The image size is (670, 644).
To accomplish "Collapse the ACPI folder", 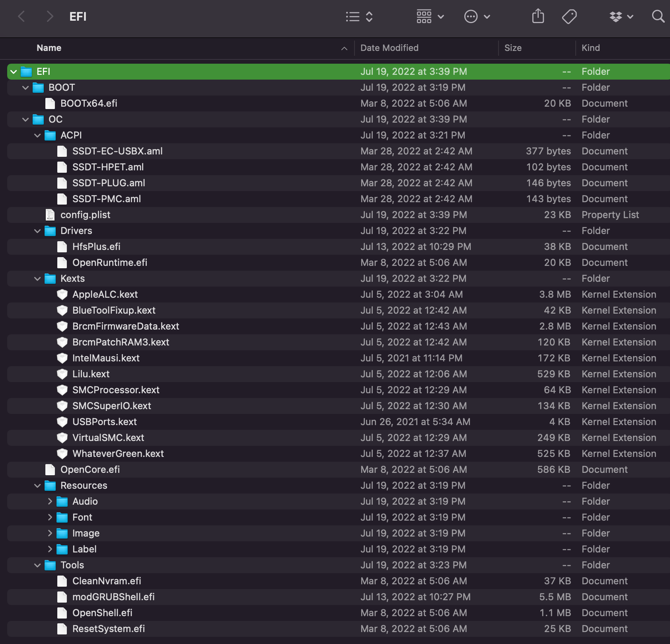I will [38, 135].
